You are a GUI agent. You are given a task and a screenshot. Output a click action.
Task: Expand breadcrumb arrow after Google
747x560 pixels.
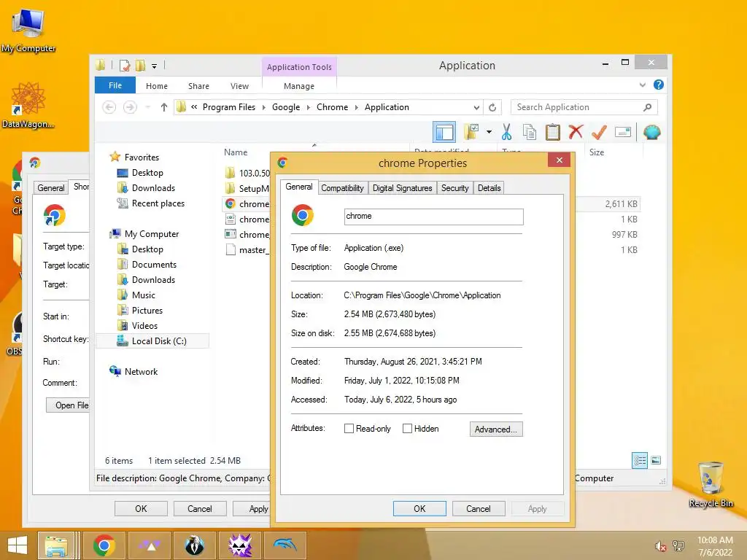tap(309, 107)
